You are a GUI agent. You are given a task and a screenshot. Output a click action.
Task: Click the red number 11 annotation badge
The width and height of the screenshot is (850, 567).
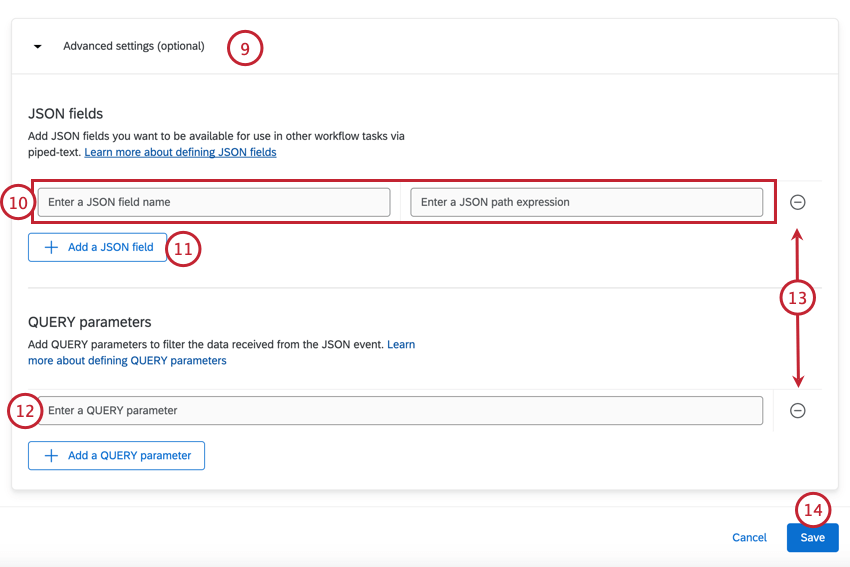[183, 248]
